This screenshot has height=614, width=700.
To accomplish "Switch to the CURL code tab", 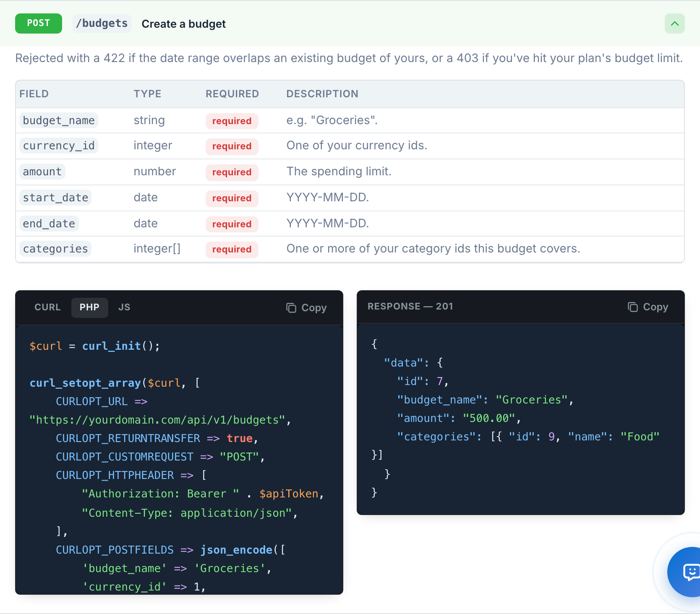I will click(47, 307).
